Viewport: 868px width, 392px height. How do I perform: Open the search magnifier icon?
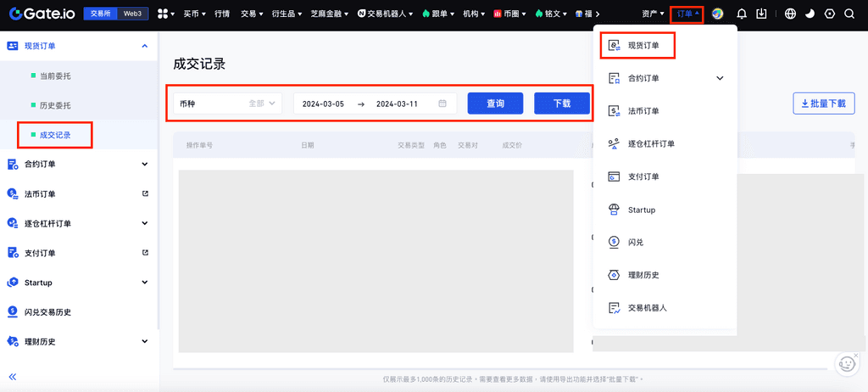[849, 14]
